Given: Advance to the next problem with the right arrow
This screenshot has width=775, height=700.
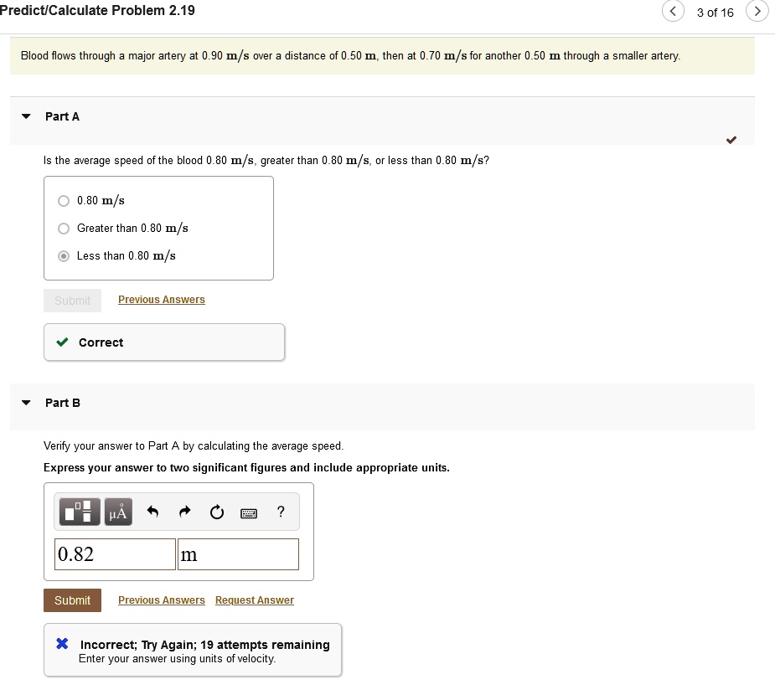Looking at the screenshot, I should click(757, 13).
